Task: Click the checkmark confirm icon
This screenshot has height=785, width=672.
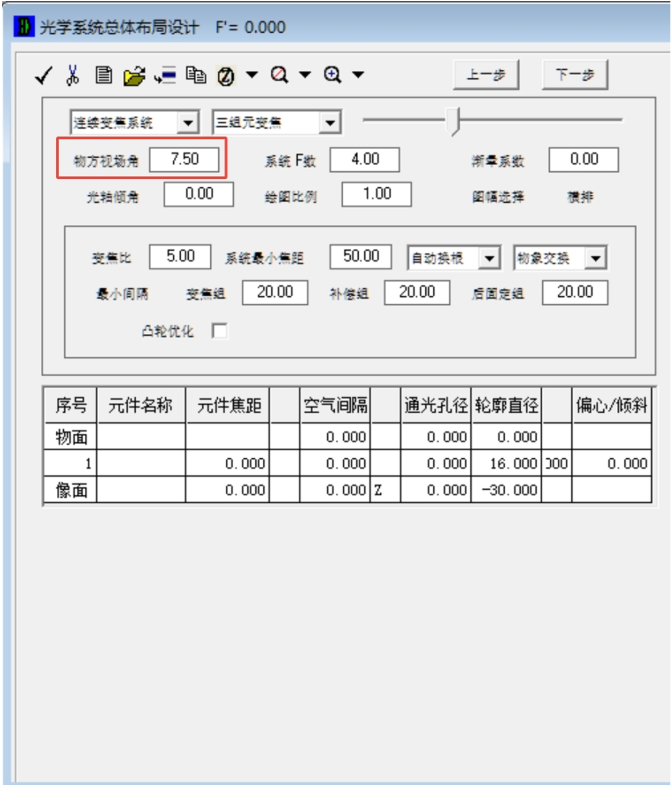Action: (43, 76)
